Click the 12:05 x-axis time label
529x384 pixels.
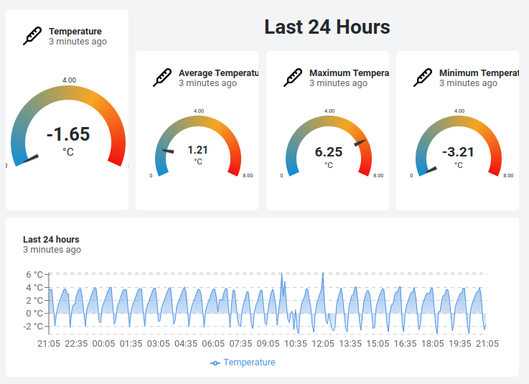[323, 344]
